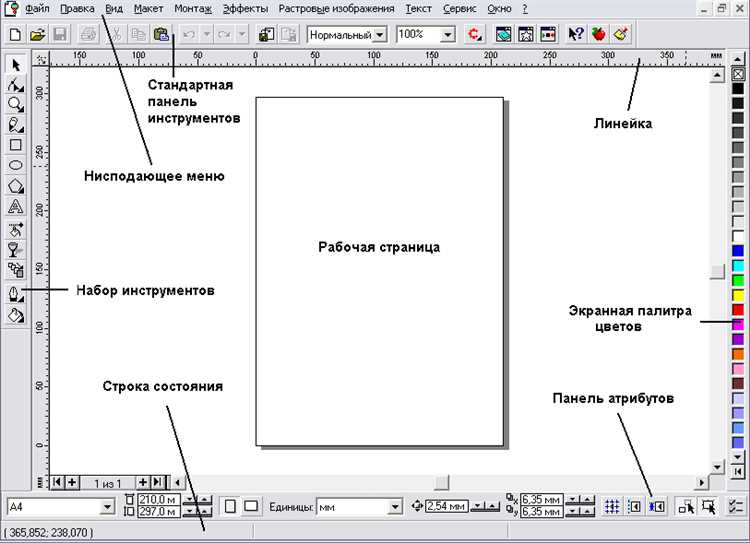Pick the red swatch in the color palette
This screenshot has height=543, width=750.
(738, 310)
